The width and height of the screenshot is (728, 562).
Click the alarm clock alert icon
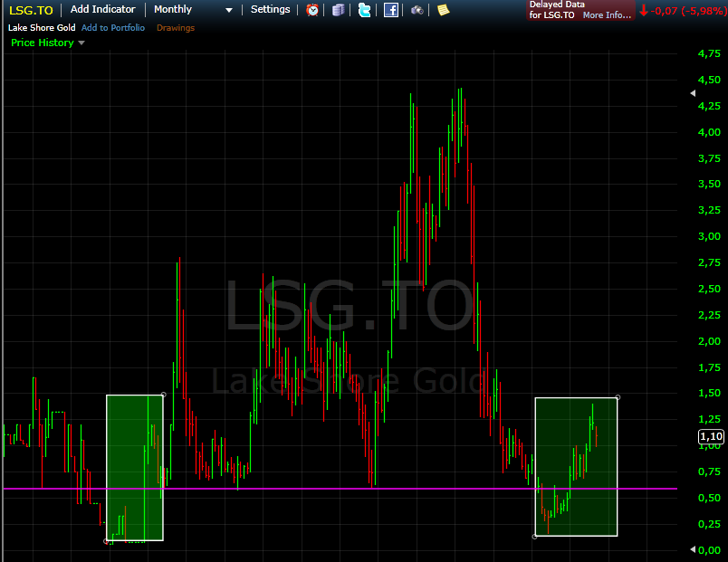click(312, 10)
